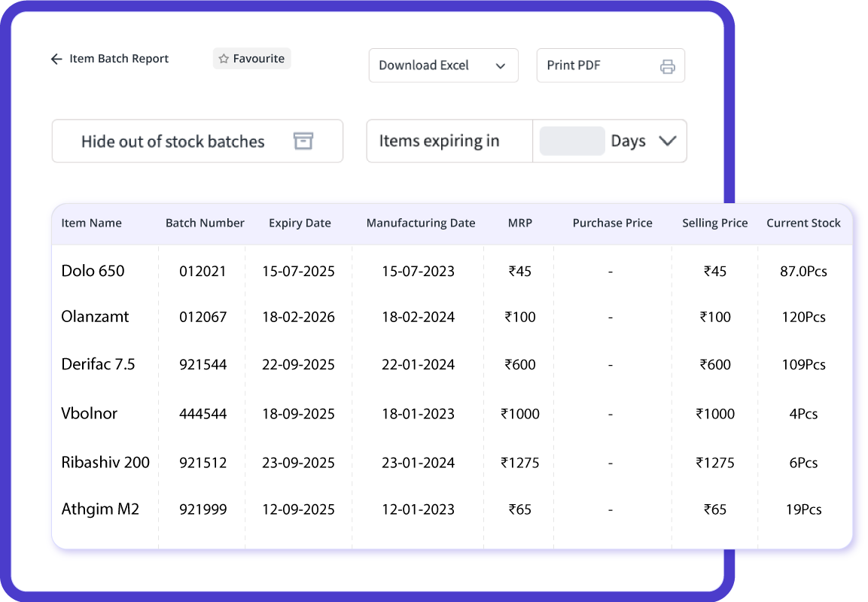The height and width of the screenshot is (602, 868).
Task: Click the Manufacturing Date column header
Action: [421, 223]
